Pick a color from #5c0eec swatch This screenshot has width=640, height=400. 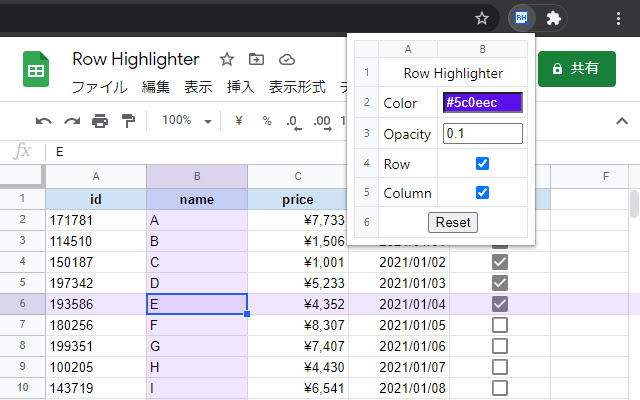click(482, 102)
